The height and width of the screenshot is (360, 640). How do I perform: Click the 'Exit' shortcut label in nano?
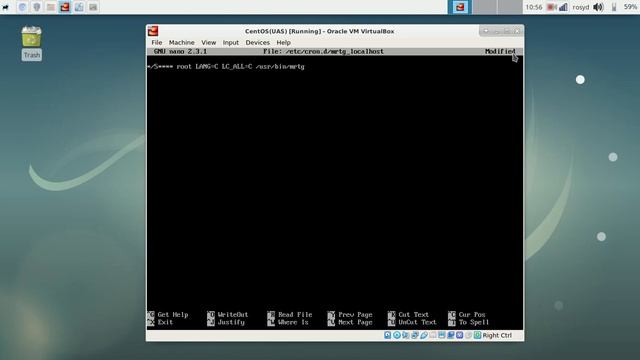point(165,322)
